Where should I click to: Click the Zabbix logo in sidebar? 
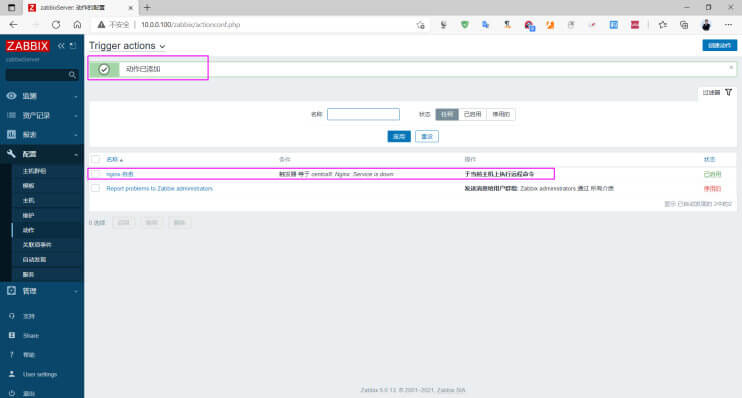(27, 46)
